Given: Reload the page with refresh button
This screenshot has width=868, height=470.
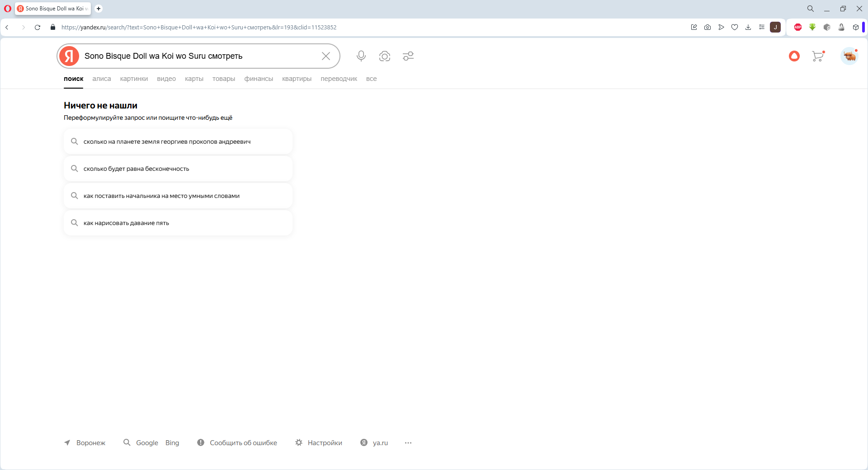Looking at the screenshot, I should pyautogui.click(x=38, y=28).
